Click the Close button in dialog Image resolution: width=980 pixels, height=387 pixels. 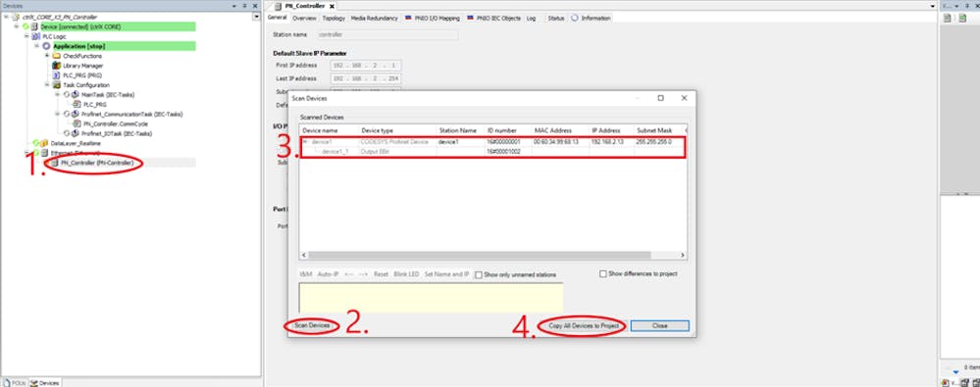[659, 326]
